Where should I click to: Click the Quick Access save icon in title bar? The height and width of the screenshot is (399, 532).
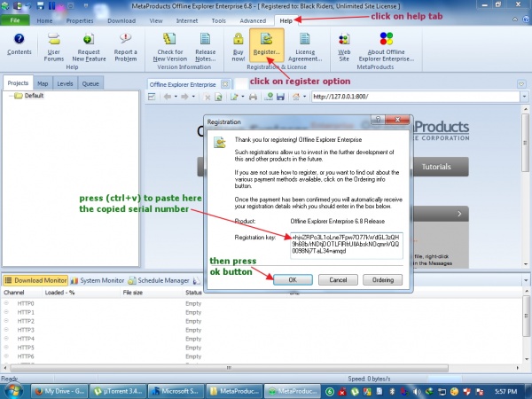[41, 5]
